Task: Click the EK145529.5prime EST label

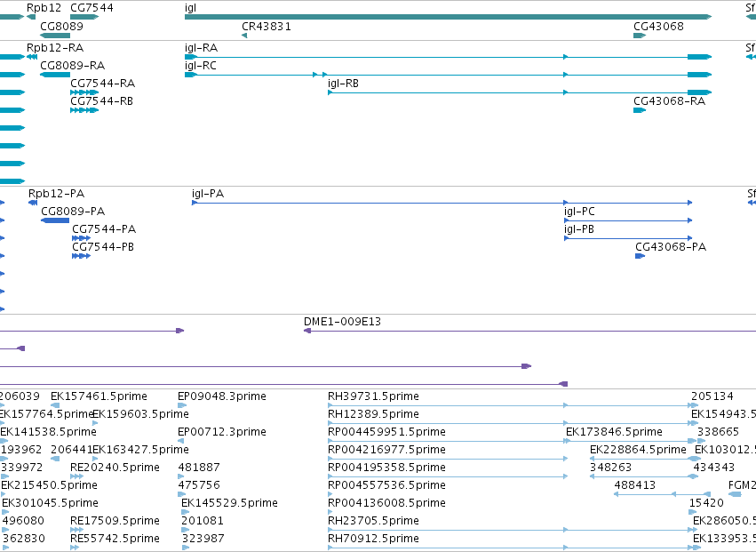Action: (229, 503)
